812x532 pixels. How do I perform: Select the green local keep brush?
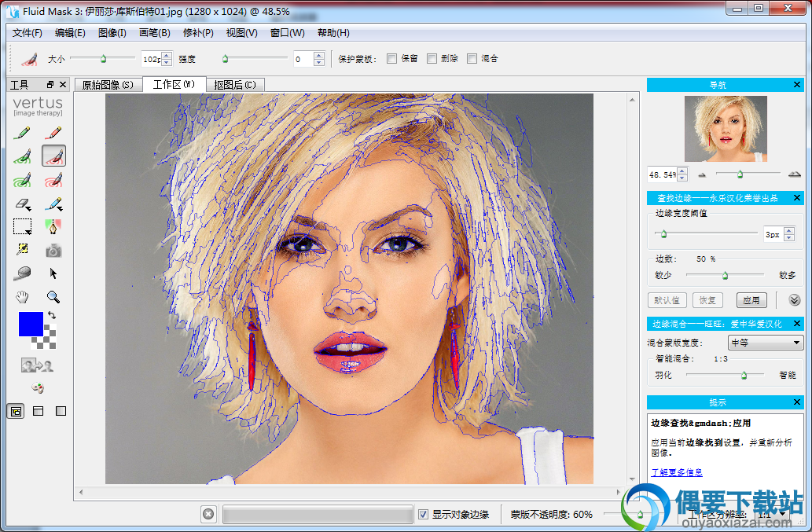tap(22, 156)
